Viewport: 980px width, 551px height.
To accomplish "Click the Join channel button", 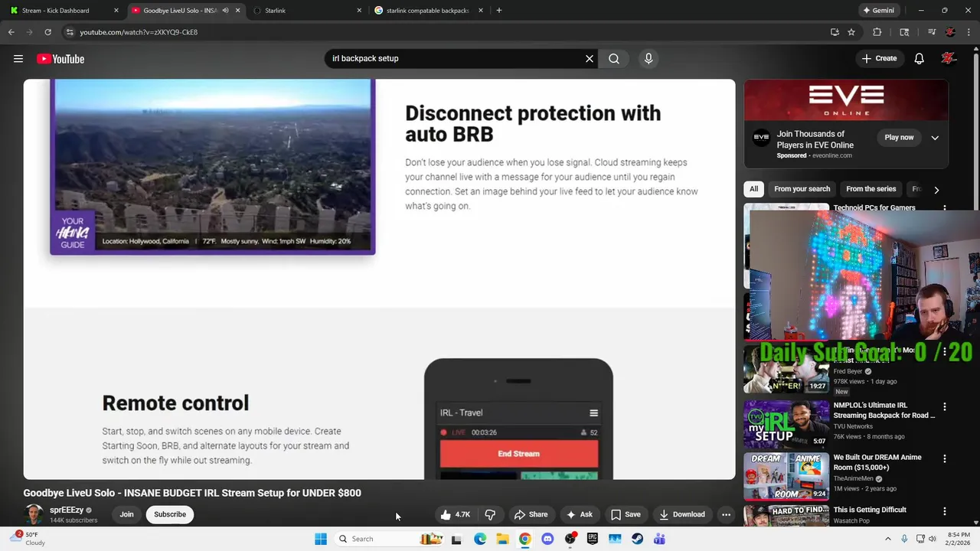I will coord(126,514).
